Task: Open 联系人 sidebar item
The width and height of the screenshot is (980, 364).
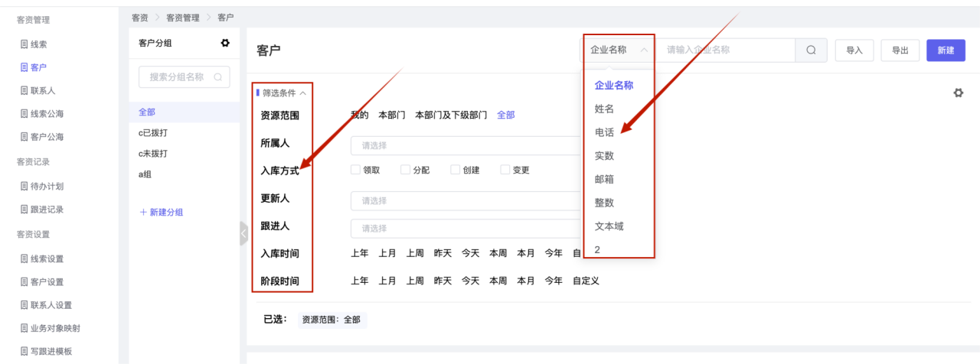Action: pos(43,90)
